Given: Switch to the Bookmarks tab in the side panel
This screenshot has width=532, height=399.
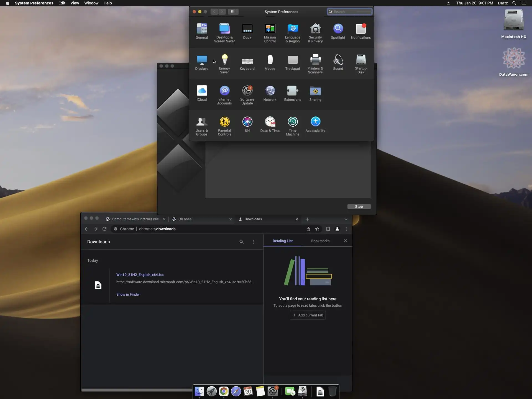Looking at the screenshot, I should point(320,241).
